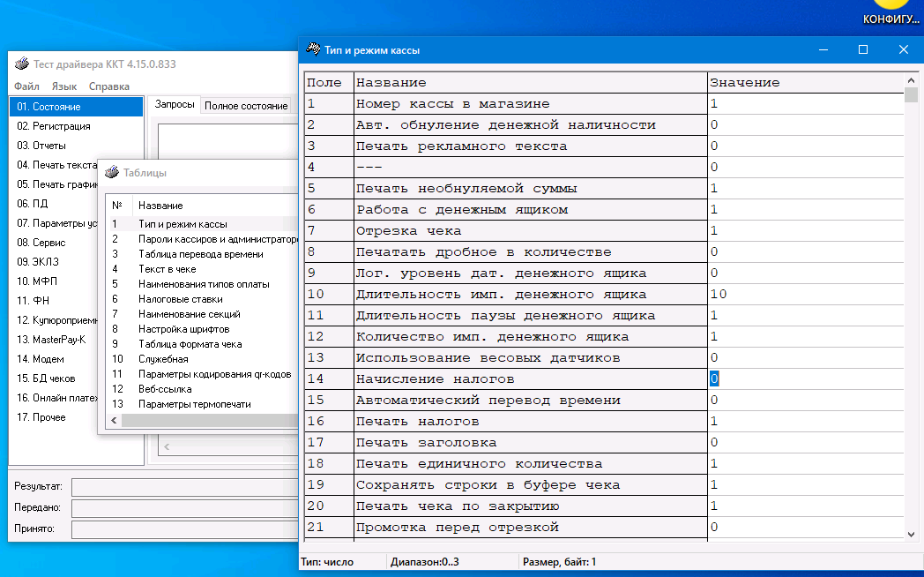The height and width of the screenshot is (577, 924).
Task: Select 14. Модем in the sidebar
Action: tap(54, 359)
